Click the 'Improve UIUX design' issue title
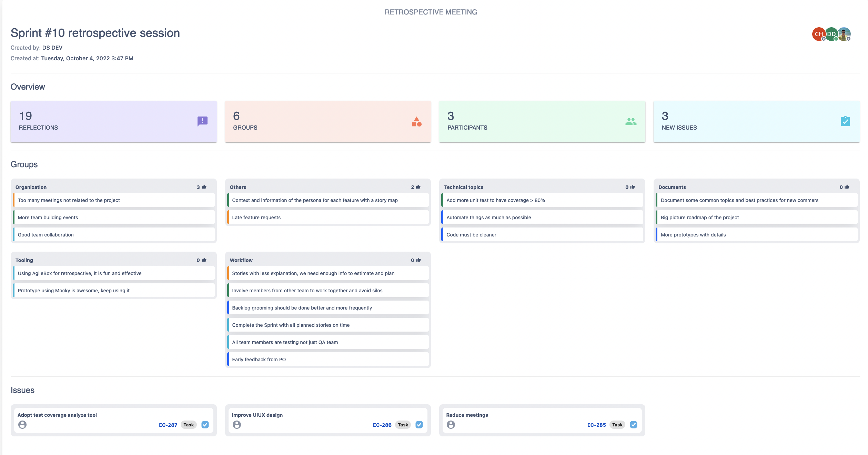868x455 pixels. pos(257,415)
